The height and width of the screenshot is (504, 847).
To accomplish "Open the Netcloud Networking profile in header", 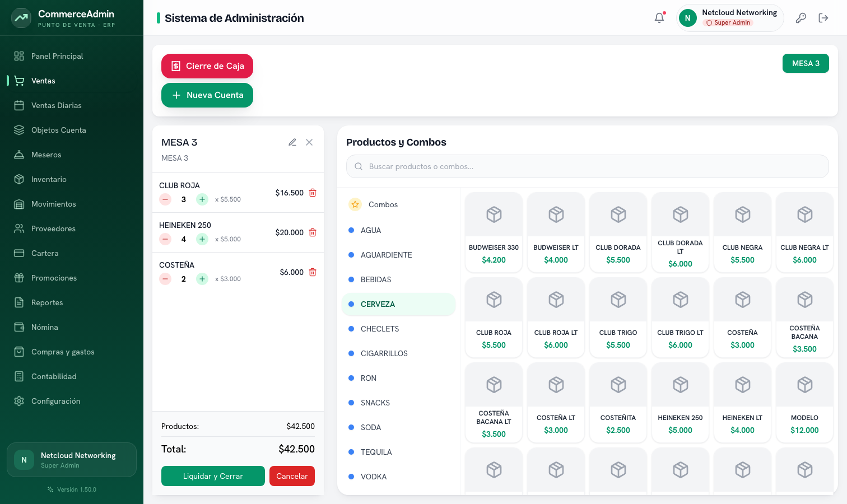I will pos(730,18).
